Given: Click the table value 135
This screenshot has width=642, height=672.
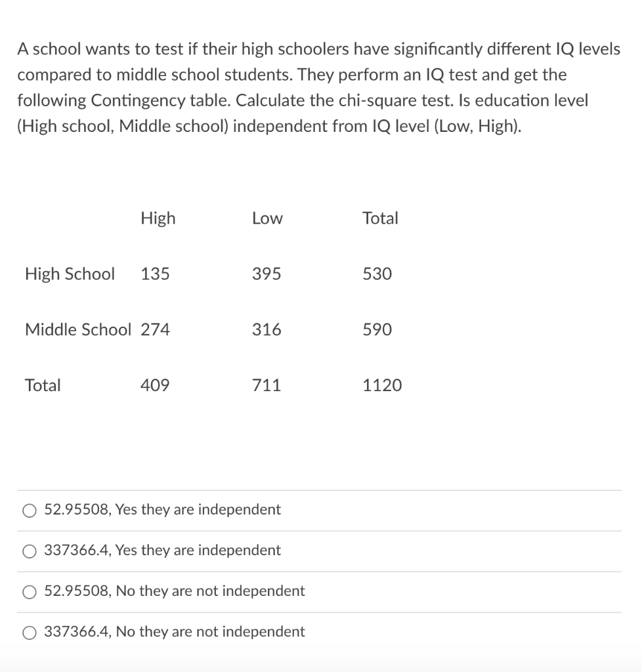Looking at the screenshot, I should pyautogui.click(x=156, y=274).
